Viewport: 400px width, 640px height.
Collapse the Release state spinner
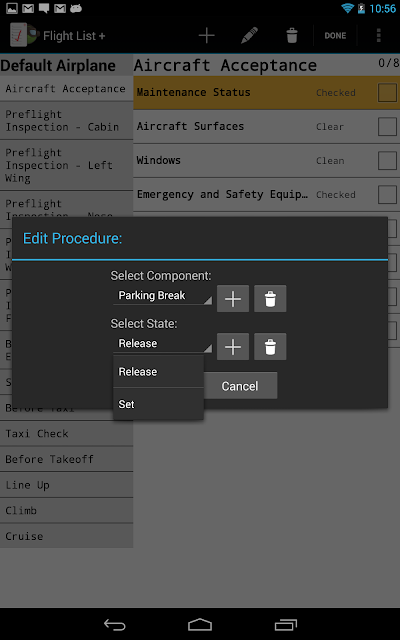click(163, 344)
